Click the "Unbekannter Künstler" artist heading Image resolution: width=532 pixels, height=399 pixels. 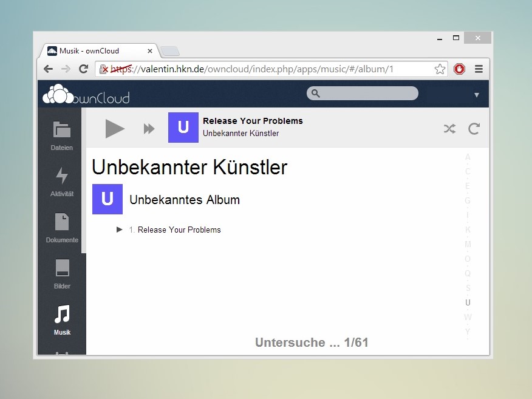click(189, 167)
